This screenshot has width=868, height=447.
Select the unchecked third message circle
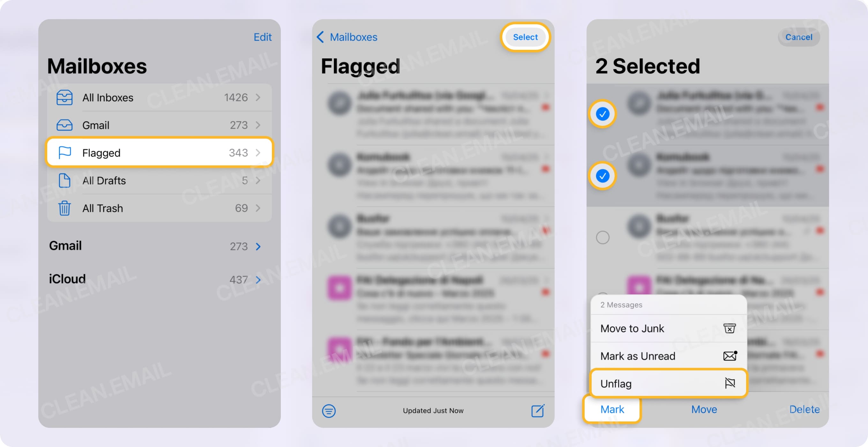tap(602, 238)
